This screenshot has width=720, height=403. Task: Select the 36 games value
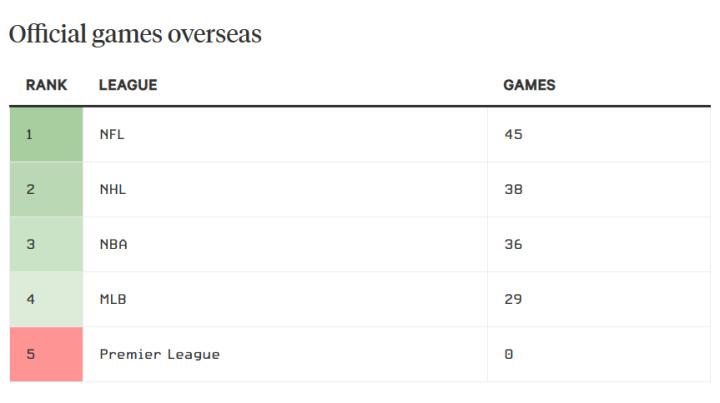click(513, 245)
